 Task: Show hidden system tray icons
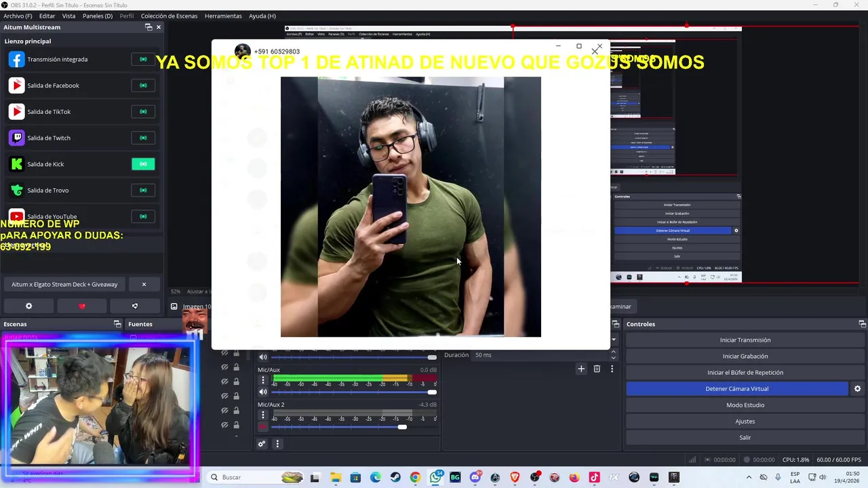pyautogui.click(x=748, y=477)
